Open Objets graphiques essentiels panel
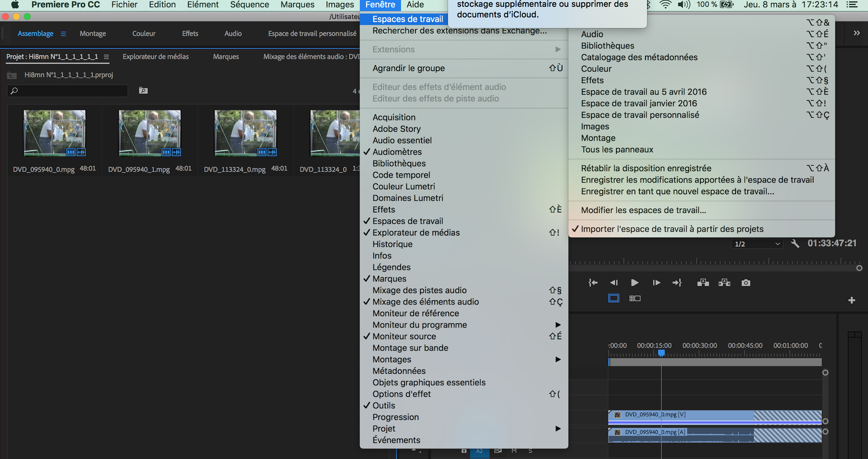This screenshot has height=459, width=868. pos(464,382)
